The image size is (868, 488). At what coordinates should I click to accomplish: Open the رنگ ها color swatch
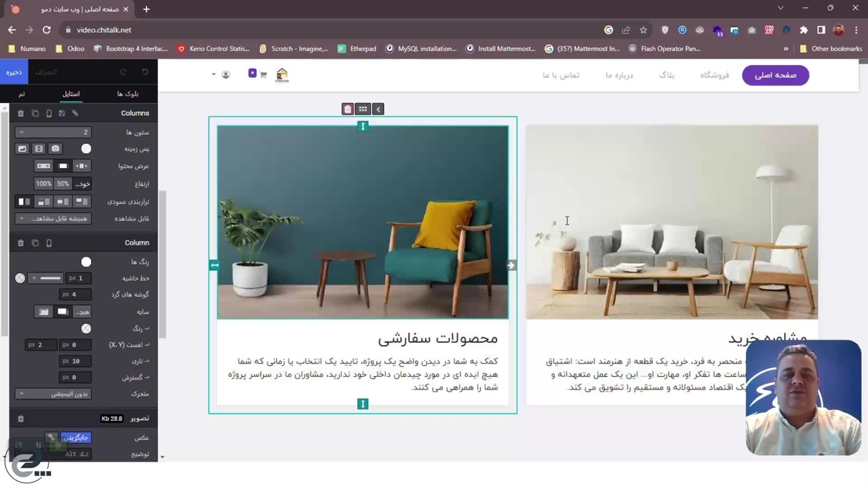tap(86, 262)
